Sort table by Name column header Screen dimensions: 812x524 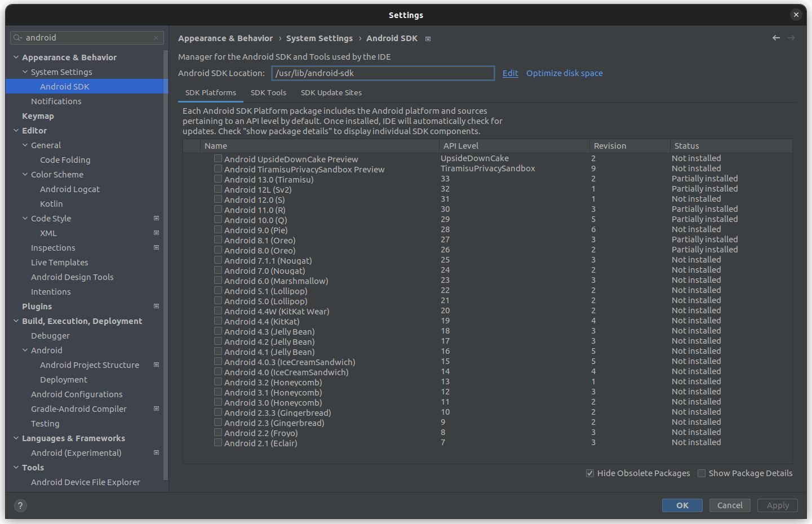(320, 146)
